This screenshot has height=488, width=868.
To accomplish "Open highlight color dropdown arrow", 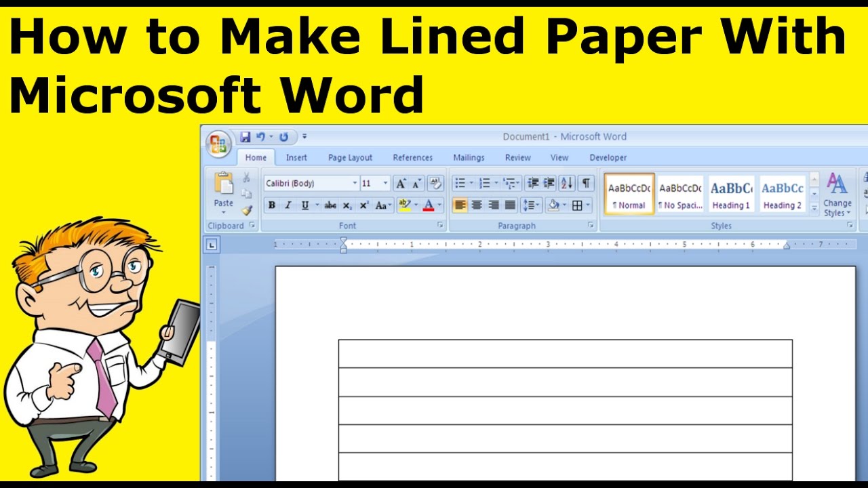I will 416,205.
